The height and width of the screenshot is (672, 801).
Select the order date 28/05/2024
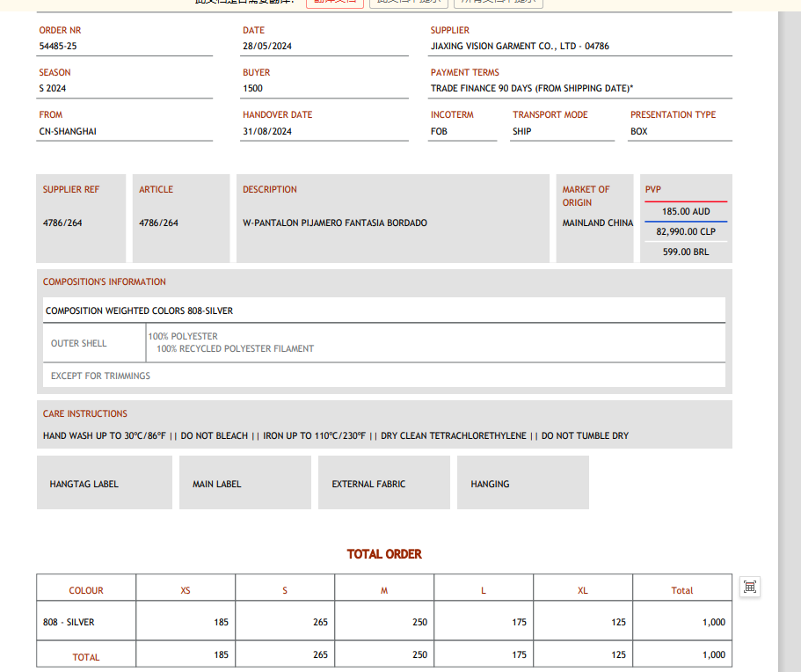point(267,46)
